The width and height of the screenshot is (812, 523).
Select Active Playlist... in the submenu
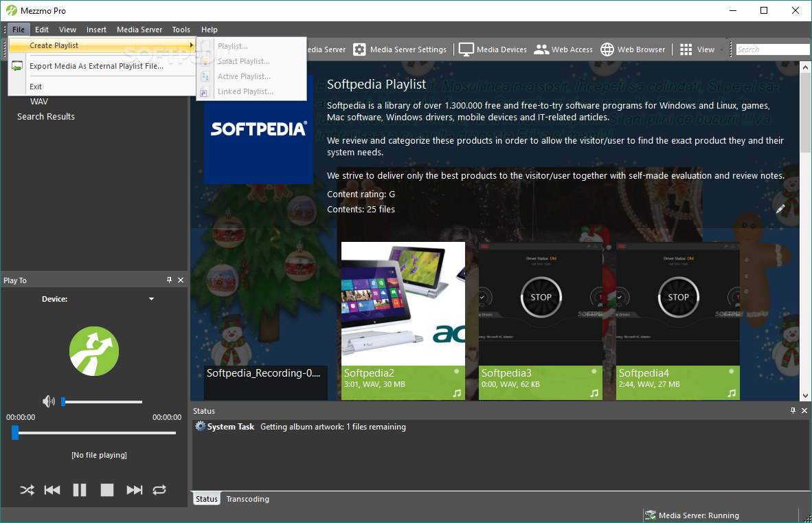[x=251, y=76]
